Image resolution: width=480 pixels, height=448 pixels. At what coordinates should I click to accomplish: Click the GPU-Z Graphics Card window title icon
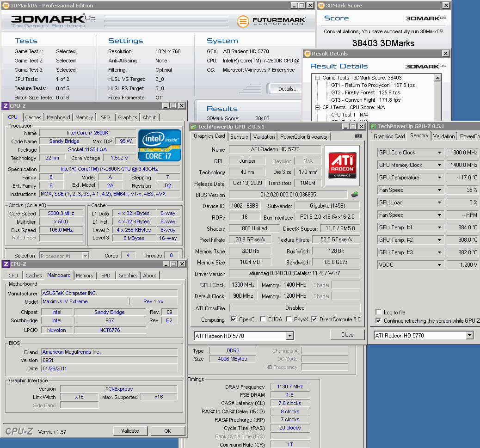(193, 127)
